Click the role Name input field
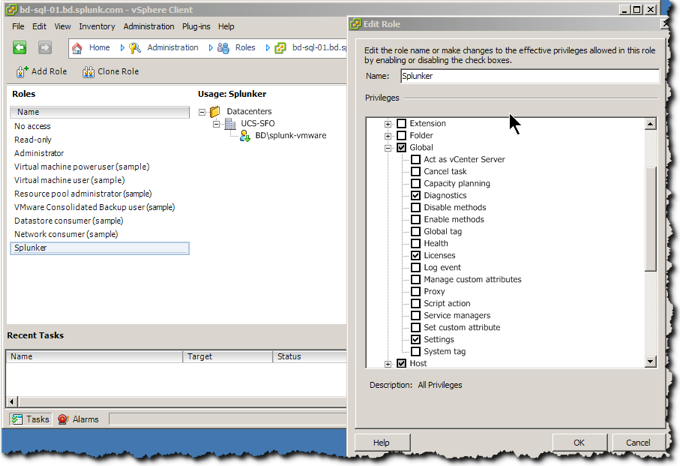Screen dimensions: 680x466 coord(530,76)
